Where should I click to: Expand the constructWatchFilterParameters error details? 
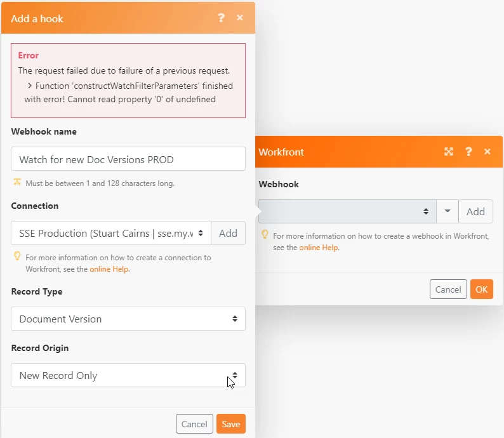tap(30, 86)
